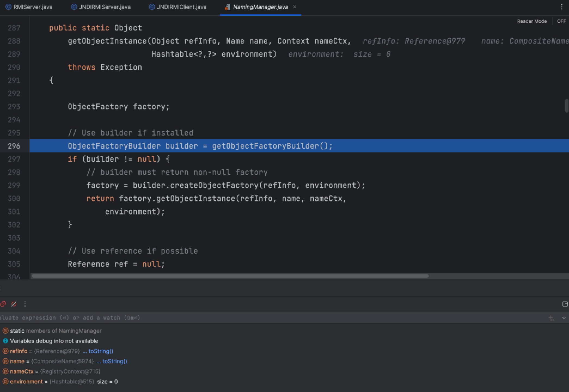Click parameter icon next to environment
The width and height of the screenshot is (569, 392).
5,381
